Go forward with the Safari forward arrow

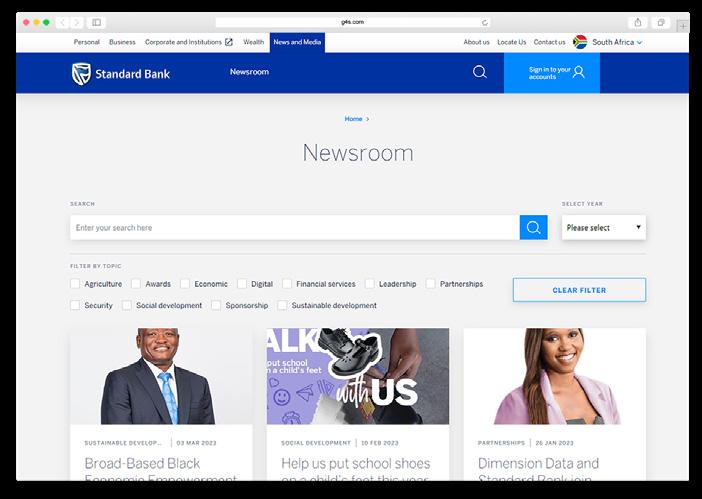[77, 22]
